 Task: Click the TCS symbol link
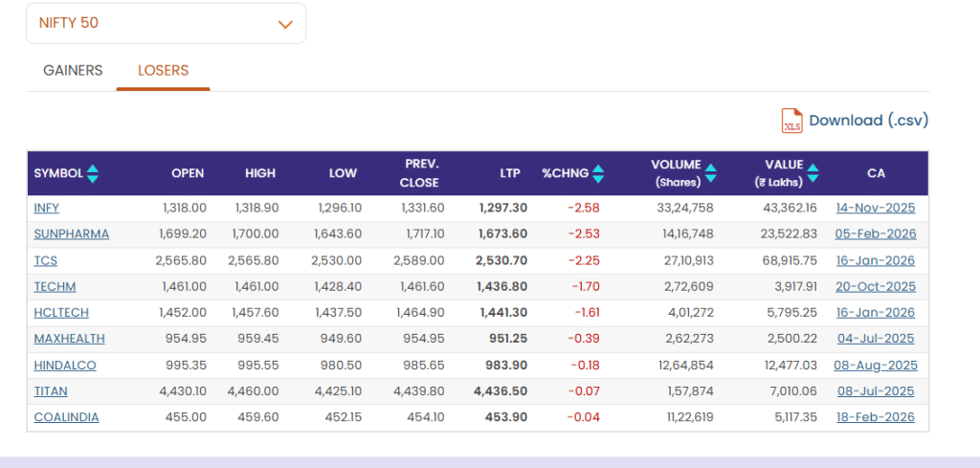(45, 260)
